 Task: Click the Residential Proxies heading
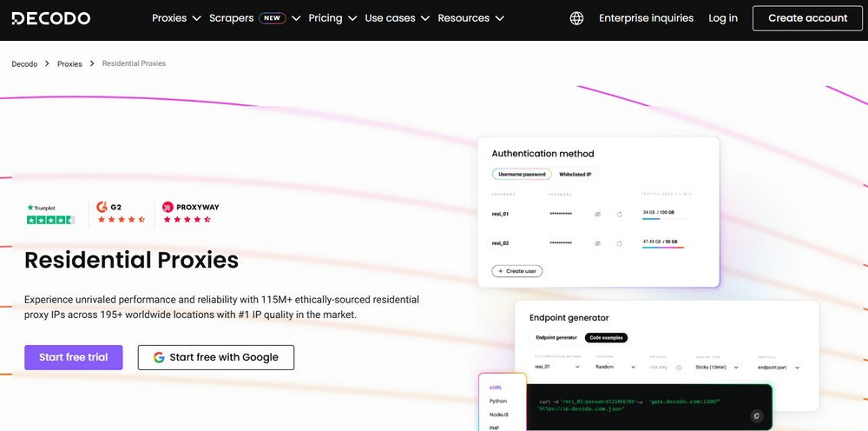pyautogui.click(x=131, y=261)
